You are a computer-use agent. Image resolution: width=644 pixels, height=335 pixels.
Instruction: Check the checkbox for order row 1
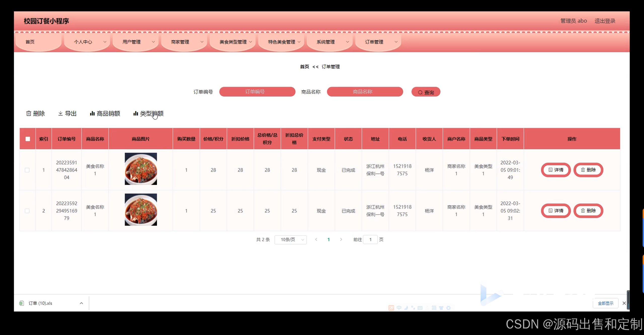click(x=27, y=170)
